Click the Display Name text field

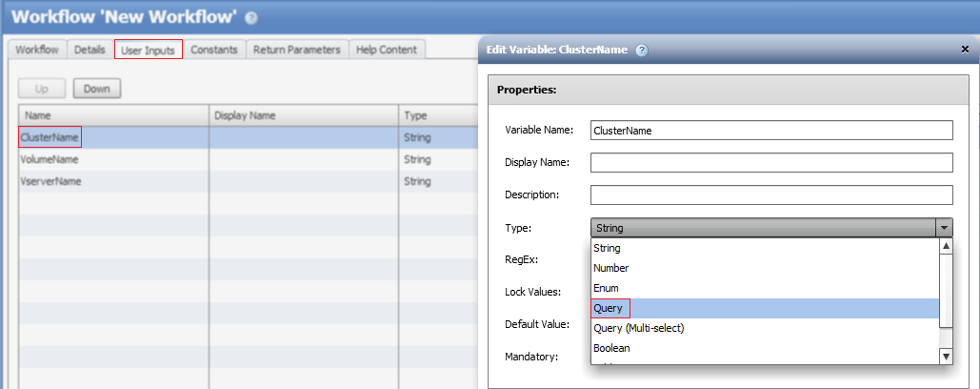pos(770,163)
